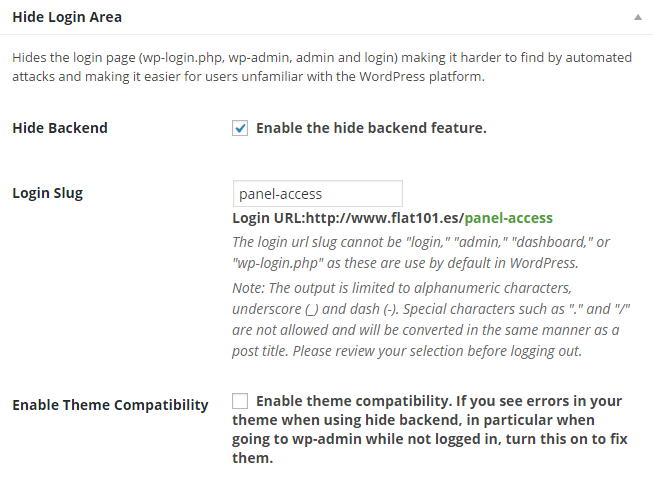Click the 'Enable the hide backend feature' label
The width and height of the screenshot is (653, 486).
371,128
